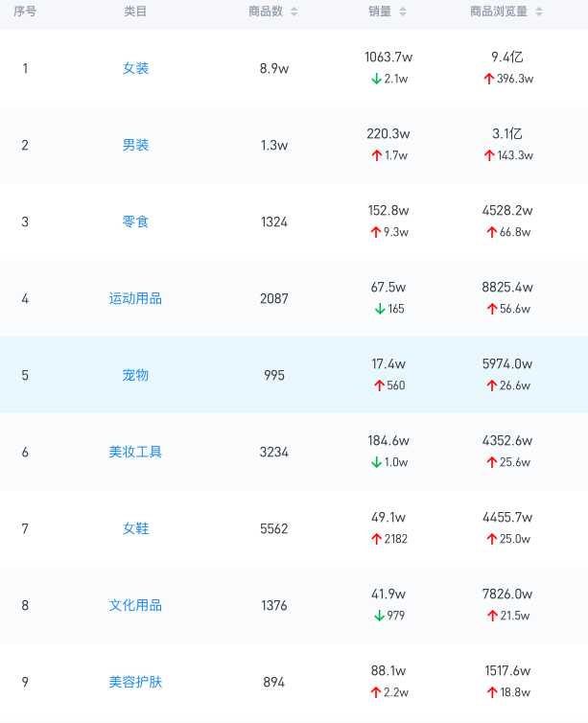Viewport: 588px width, 723px height.
Task: Open the 女装 category link
Action: click(x=135, y=68)
